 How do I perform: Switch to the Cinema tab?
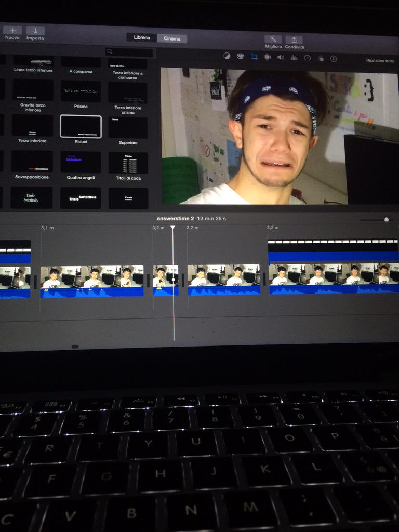pos(172,38)
